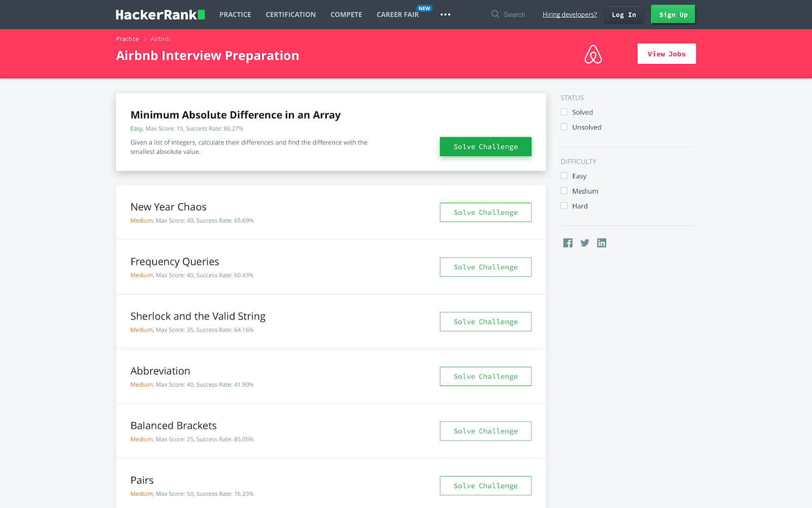Click the 'Success Rate: 65.69%' text
Viewport: 812px width, 508px height.
click(225, 220)
